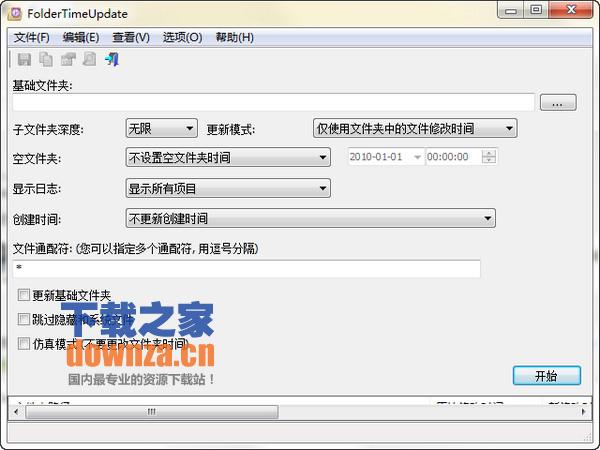
Task: Click the FolderTimeUpdate app icon in the title bar
Action: click(16, 14)
